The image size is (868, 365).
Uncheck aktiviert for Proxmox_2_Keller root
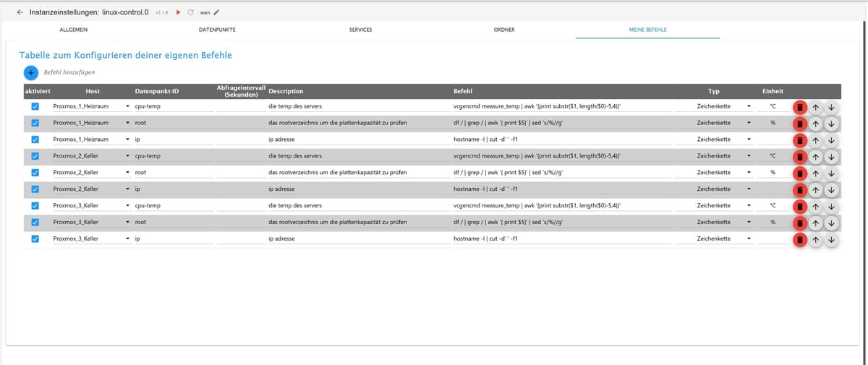point(35,173)
